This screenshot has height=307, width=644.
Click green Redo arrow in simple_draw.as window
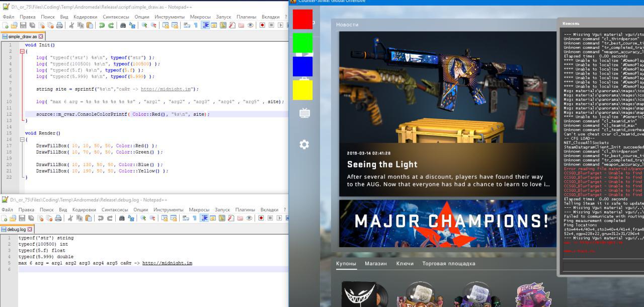point(111,25)
